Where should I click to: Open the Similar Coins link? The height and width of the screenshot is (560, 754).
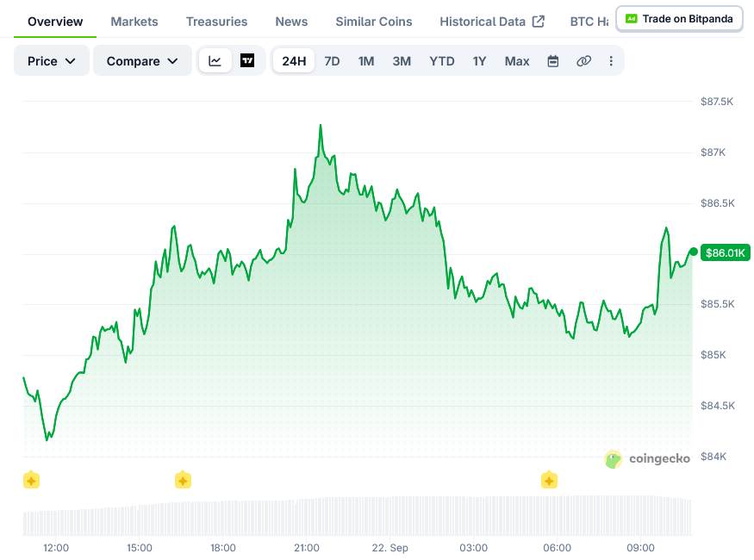[x=374, y=22]
